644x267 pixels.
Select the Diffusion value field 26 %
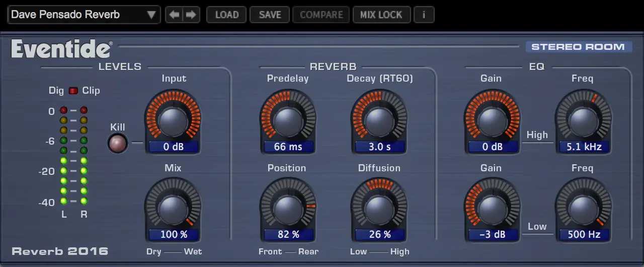pos(380,235)
